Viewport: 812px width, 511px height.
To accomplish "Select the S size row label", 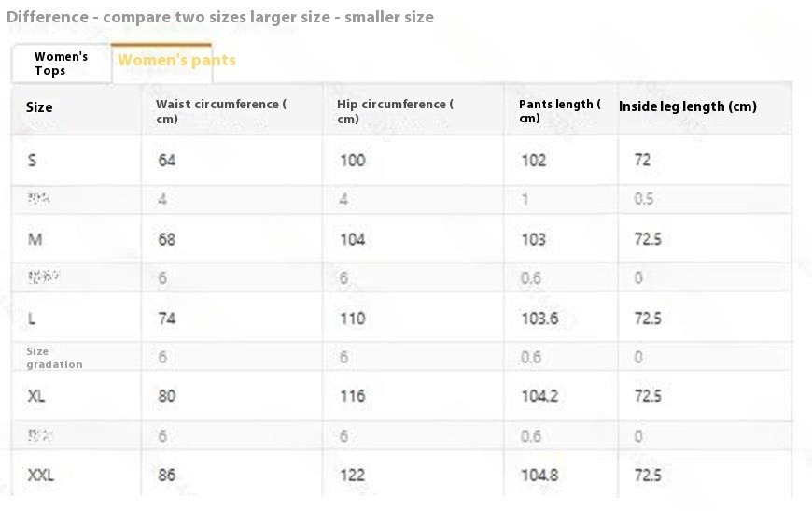I will tap(32, 161).
